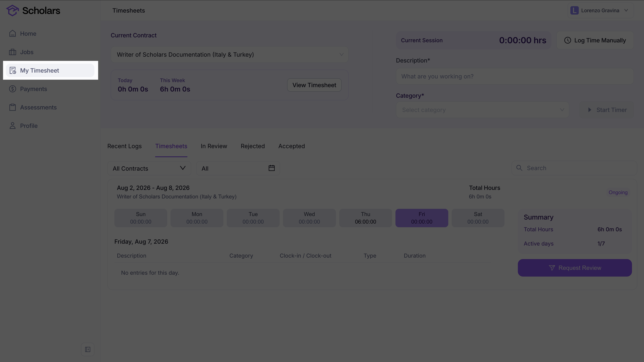Click the Start Timer button
Viewport: 644px width, 362px height.
point(607,110)
